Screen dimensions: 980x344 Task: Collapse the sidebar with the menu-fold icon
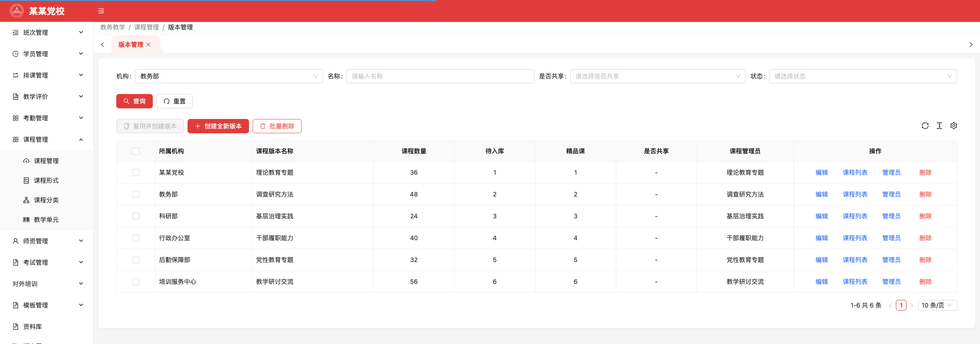[101, 11]
